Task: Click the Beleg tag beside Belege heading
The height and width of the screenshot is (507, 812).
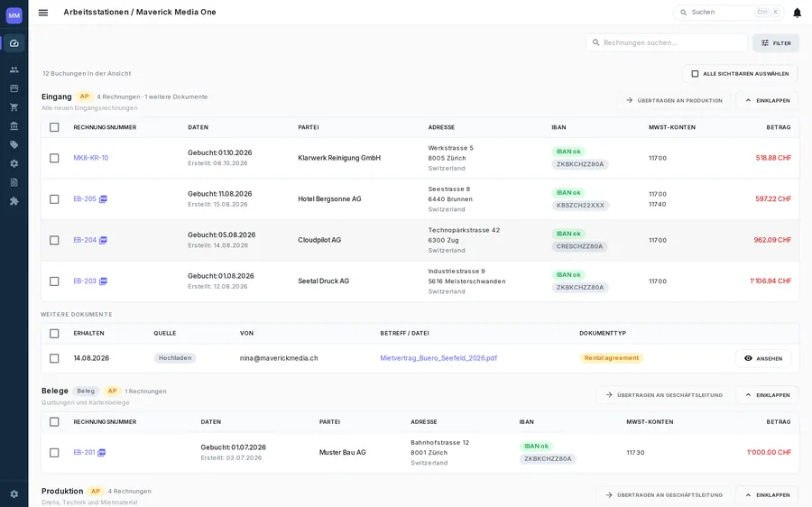Action: point(86,391)
